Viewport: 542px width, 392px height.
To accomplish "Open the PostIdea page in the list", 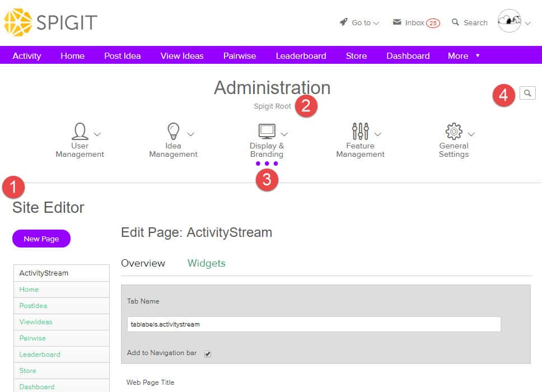I will coord(62,306).
